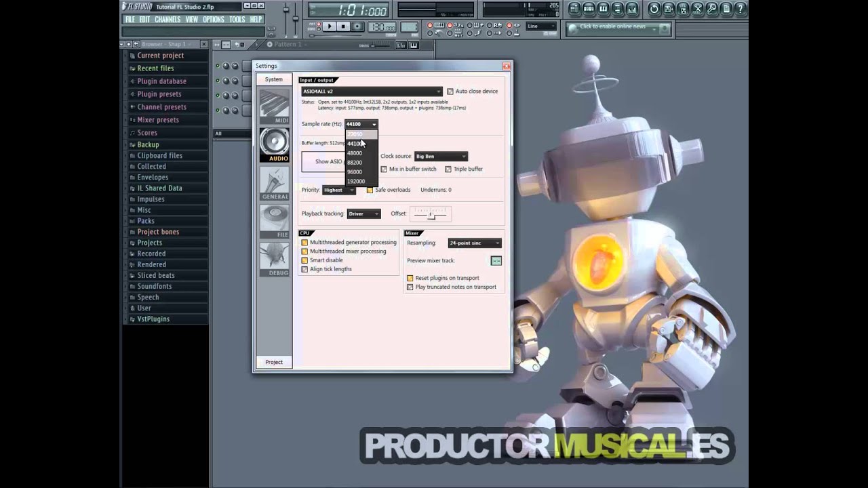Toggle Smart disable option

[304, 260]
